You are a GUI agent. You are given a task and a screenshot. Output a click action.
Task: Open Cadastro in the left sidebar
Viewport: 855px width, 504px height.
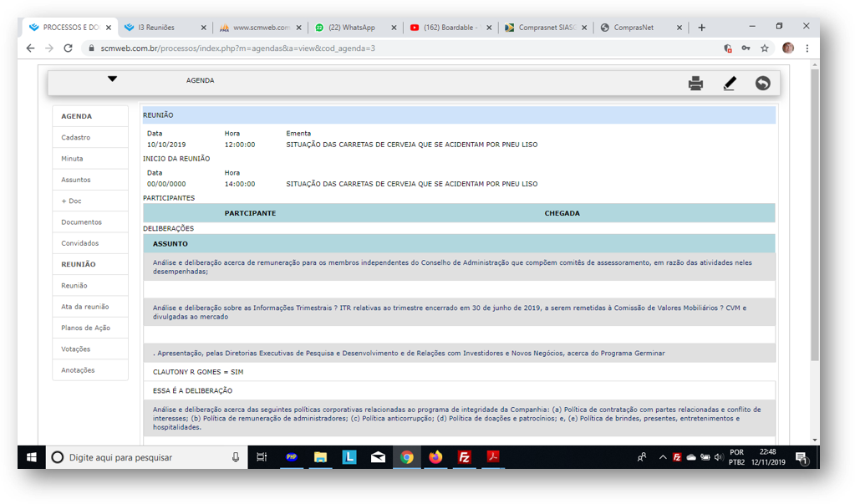coord(76,137)
